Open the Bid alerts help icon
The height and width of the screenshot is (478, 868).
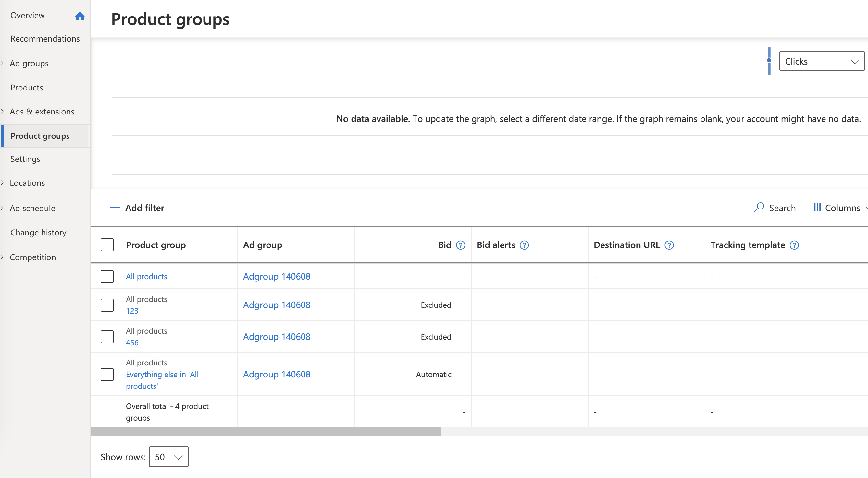coord(524,245)
